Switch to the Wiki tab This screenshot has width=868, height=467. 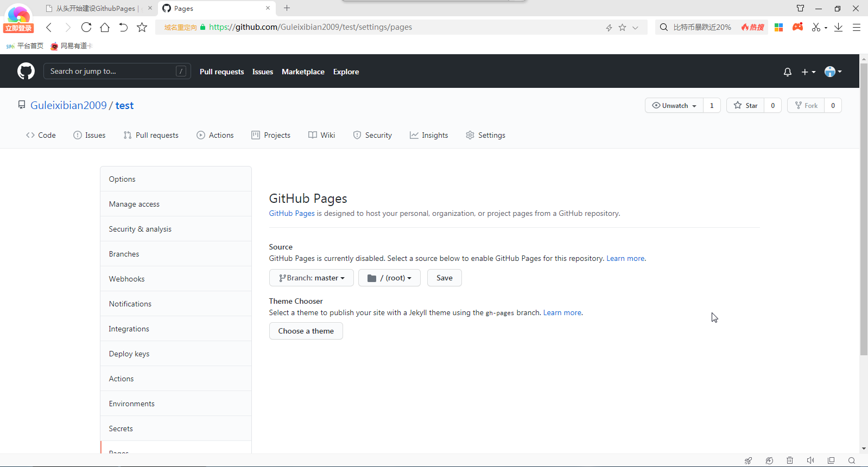(321, 135)
